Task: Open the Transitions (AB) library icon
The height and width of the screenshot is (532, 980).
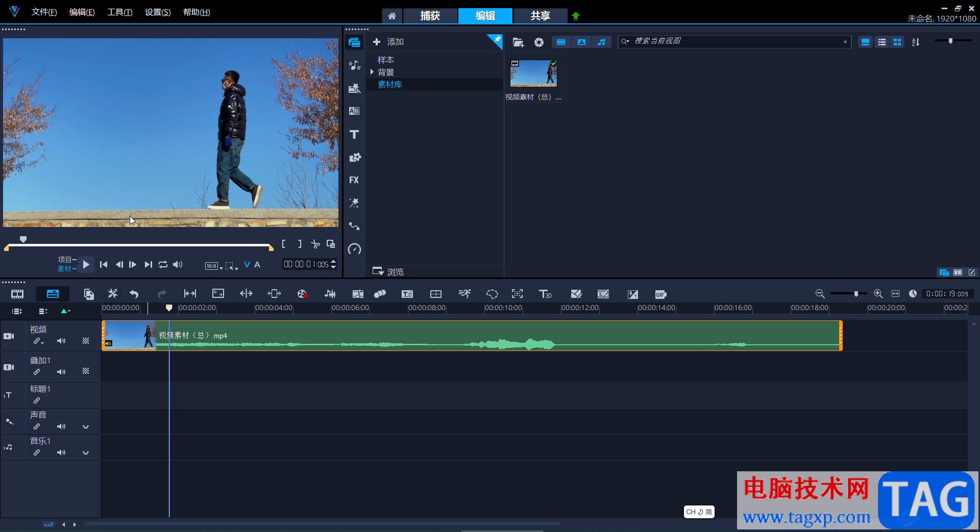Action: point(354,111)
